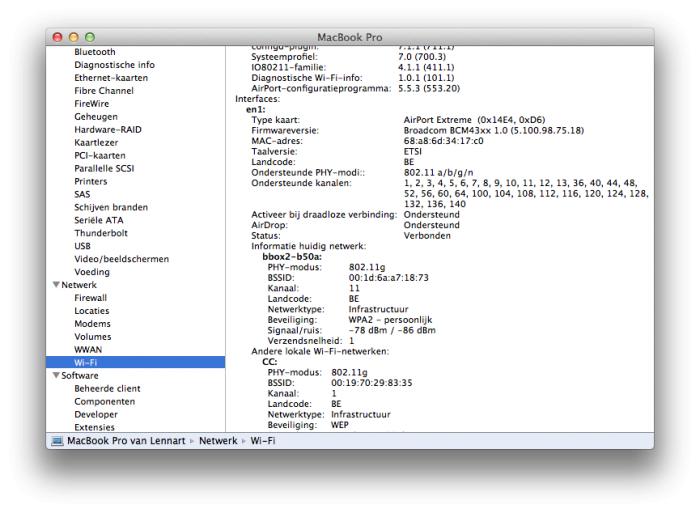Open Beheerde client under Software
Viewport: 700px width, 513px height.
(107, 388)
